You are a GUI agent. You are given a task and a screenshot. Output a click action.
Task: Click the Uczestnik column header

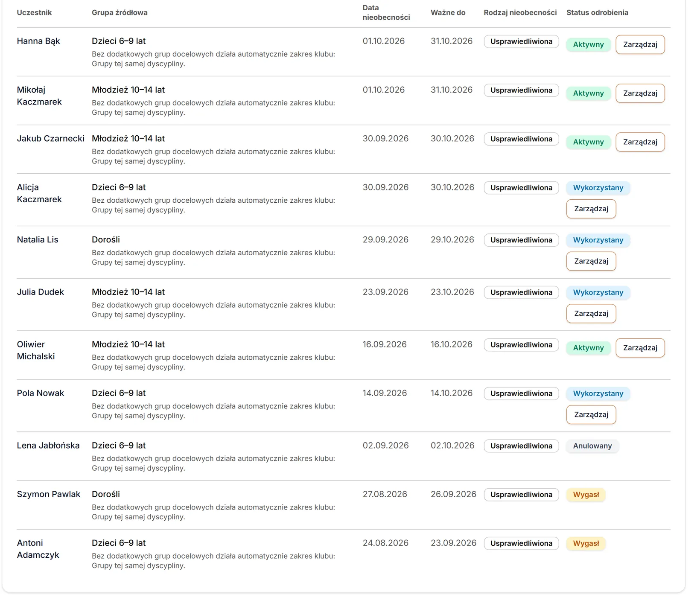34,12
